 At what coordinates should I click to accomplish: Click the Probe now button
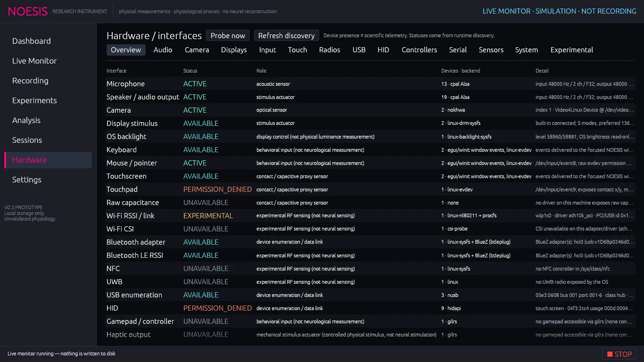(228, 35)
